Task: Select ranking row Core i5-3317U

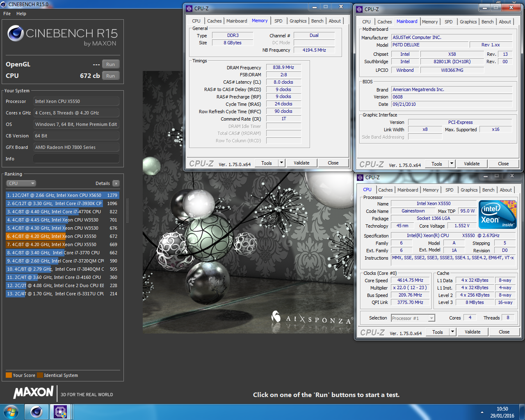Action: coord(62,294)
